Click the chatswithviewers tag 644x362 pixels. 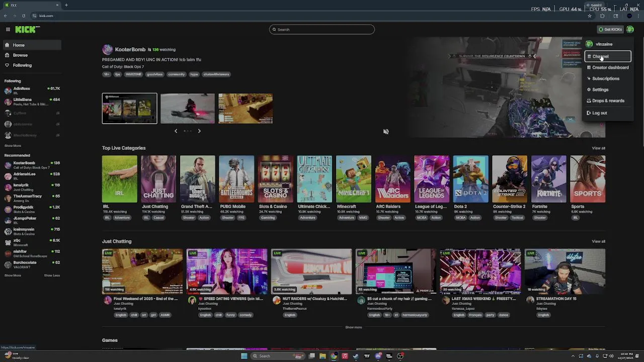pyautogui.click(x=216, y=74)
